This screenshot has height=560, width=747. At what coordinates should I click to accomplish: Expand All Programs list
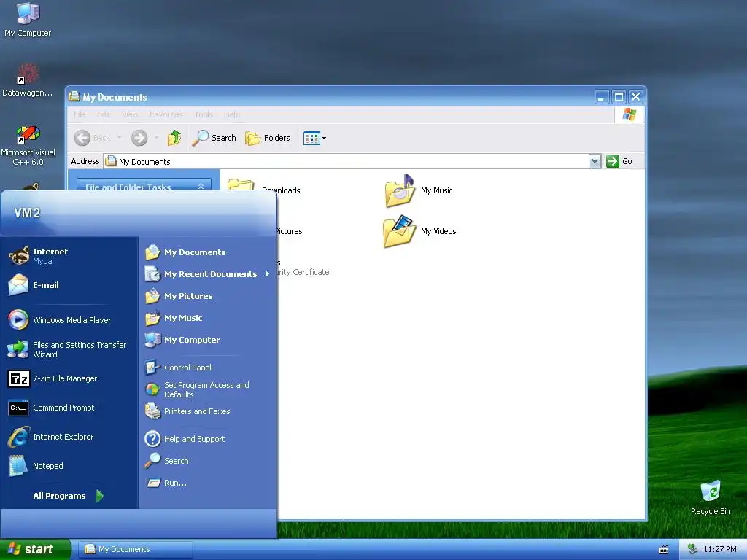pos(68,496)
